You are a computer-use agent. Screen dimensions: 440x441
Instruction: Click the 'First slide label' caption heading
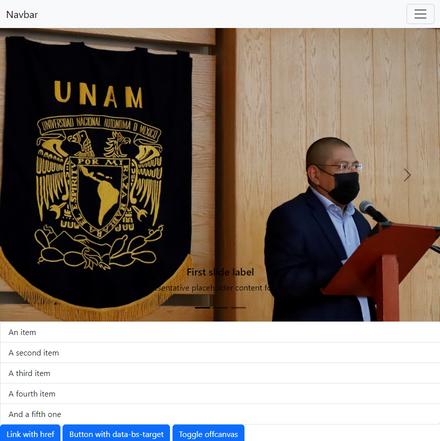click(220, 272)
